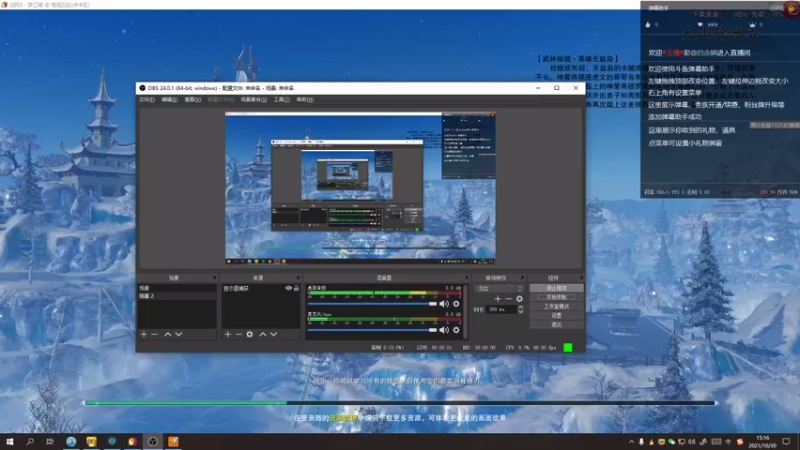Undock the 控件 panel with its float icon
Viewport: 800px width, 450px height.
581,278
